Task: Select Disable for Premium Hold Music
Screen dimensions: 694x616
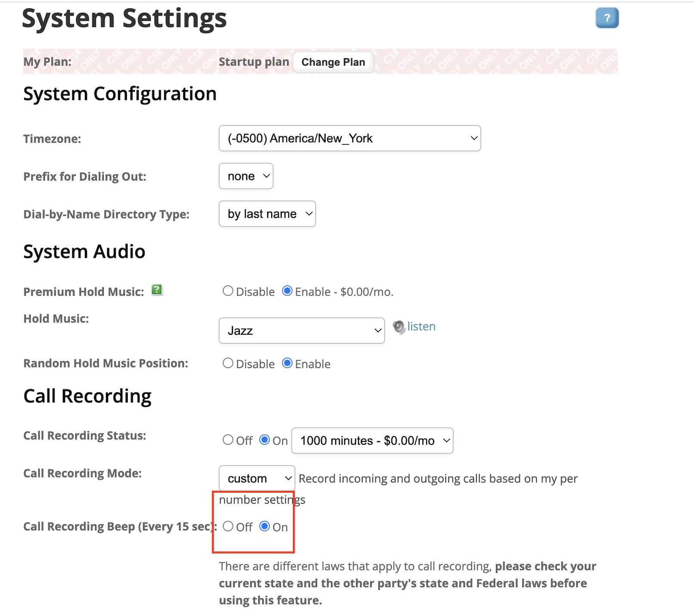Action: (x=228, y=290)
